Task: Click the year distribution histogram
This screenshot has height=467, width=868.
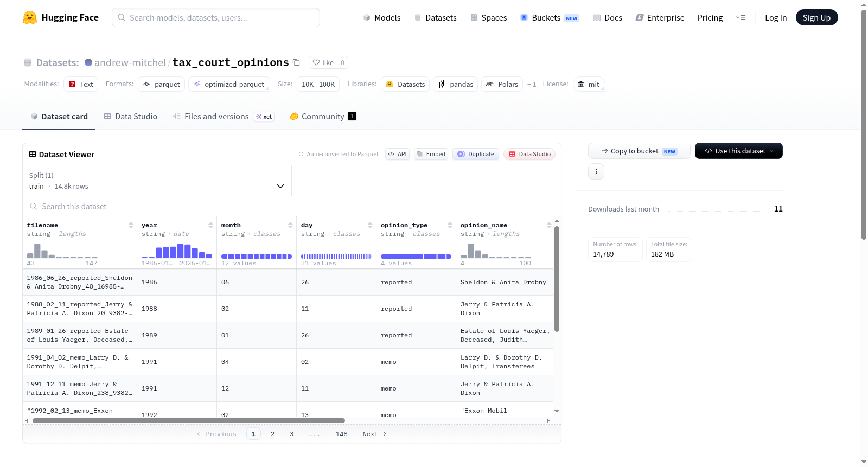Action: 177,251
